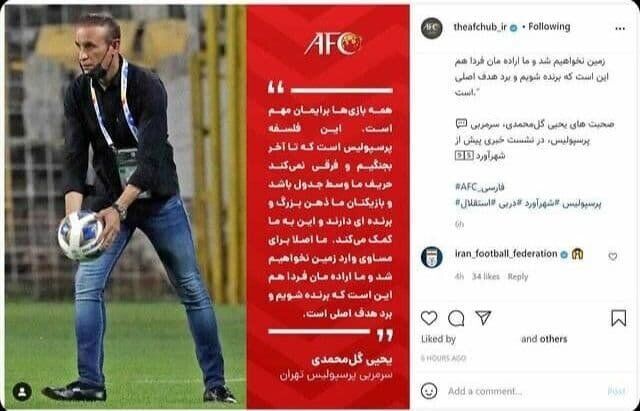
Task: Open the iran_football_federation username link
Action: pos(506,254)
